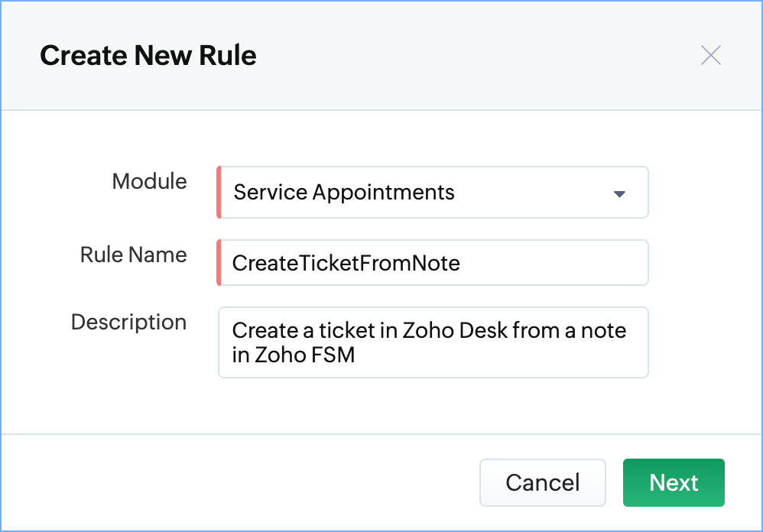Open the Service Appointments module dropdown
The width and height of the screenshot is (763, 532).
tap(433, 193)
